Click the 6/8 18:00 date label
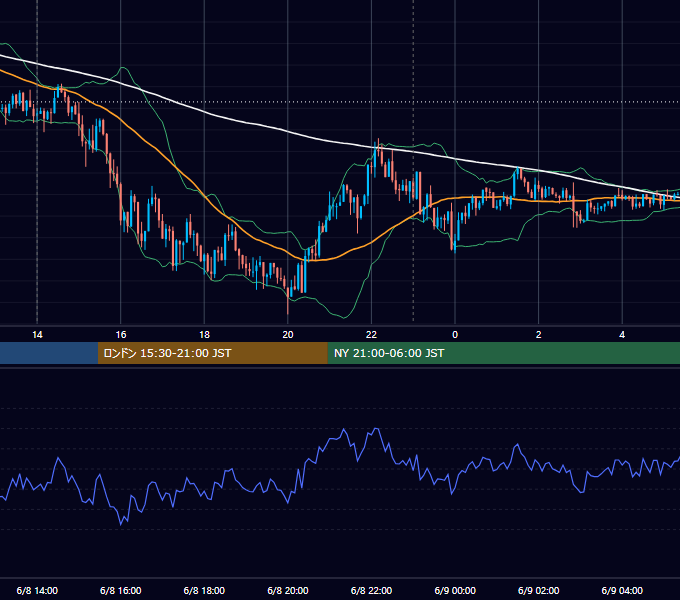 (x=204, y=590)
